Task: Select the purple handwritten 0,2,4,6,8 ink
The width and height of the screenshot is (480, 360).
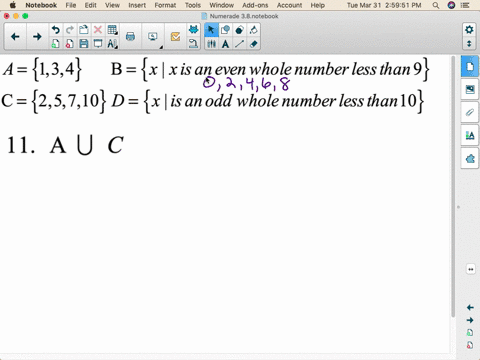Action: (x=246, y=84)
